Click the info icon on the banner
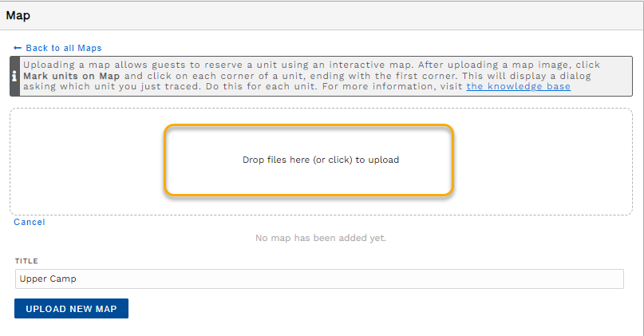The image size is (644, 336). [x=15, y=75]
